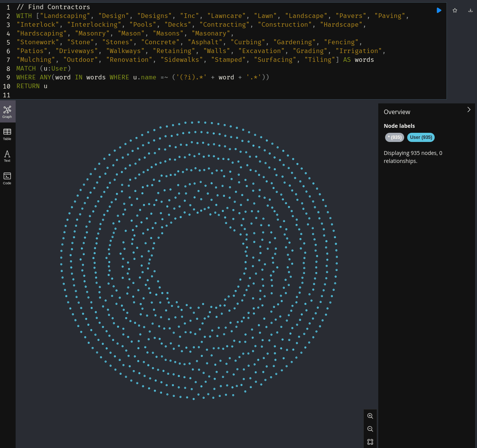Run the Cypher query with play button

pyautogui.click(x=439, y=10)
